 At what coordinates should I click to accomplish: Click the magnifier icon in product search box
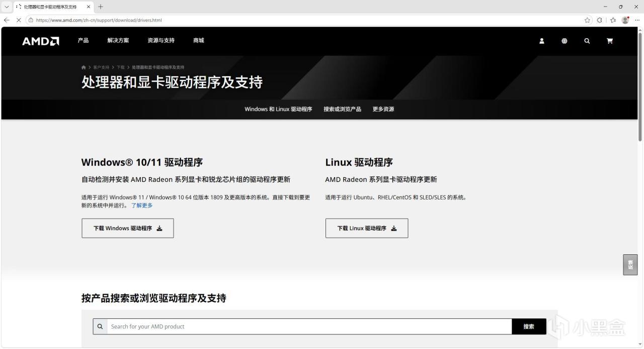pyautogui.click(x=100, y=326)
